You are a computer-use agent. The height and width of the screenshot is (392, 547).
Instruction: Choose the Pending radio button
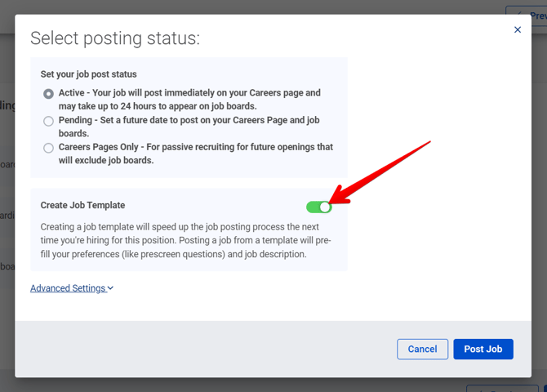(x=49, y=121)
